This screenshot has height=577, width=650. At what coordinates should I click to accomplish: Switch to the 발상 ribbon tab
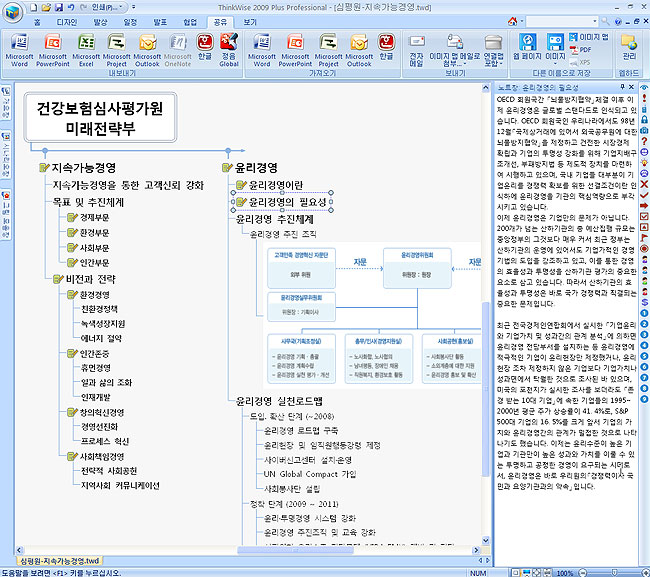pyautogui.click(x=100, y=22)
